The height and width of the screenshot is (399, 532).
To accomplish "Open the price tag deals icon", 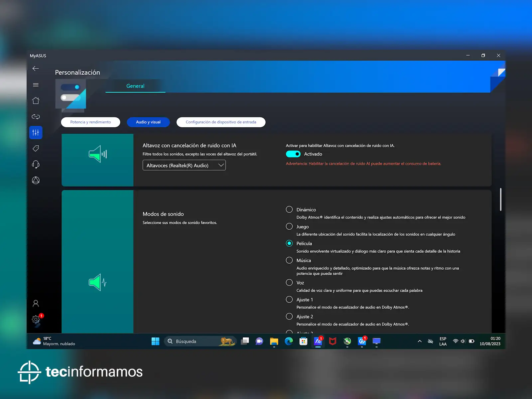I will 36,148.
